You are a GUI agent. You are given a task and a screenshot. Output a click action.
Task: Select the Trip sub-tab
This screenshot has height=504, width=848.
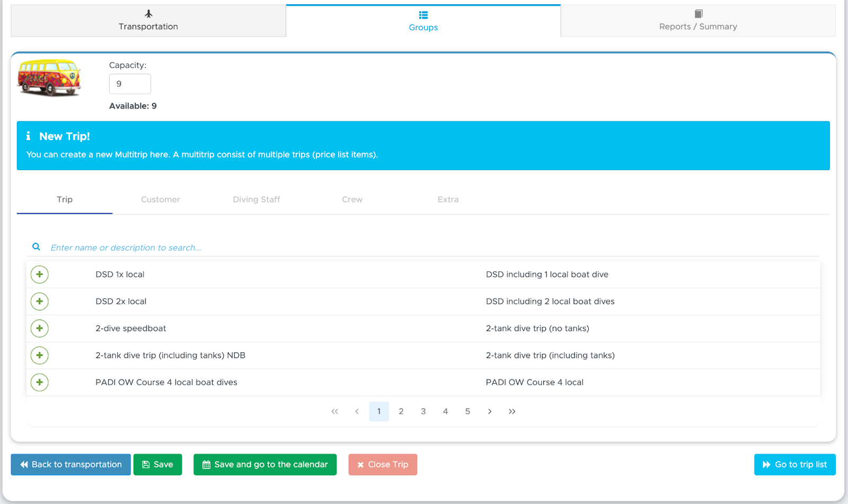pyautogui.click(x=65, y=200)
